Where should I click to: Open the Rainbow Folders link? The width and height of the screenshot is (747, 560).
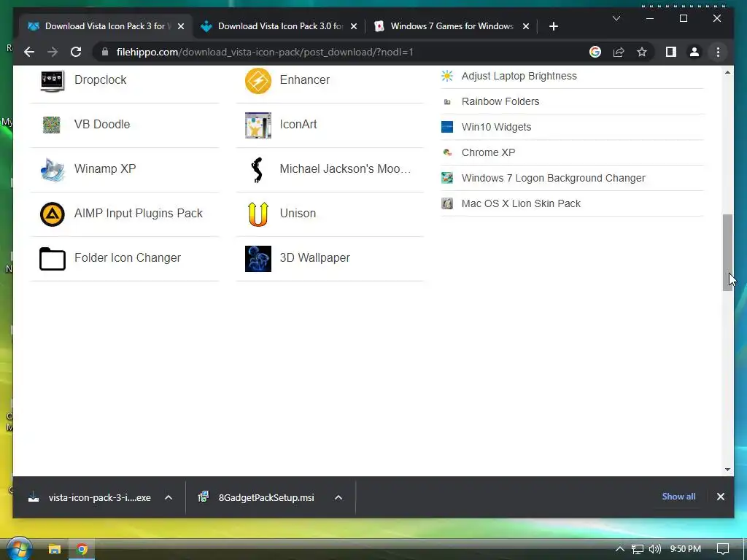500,101
